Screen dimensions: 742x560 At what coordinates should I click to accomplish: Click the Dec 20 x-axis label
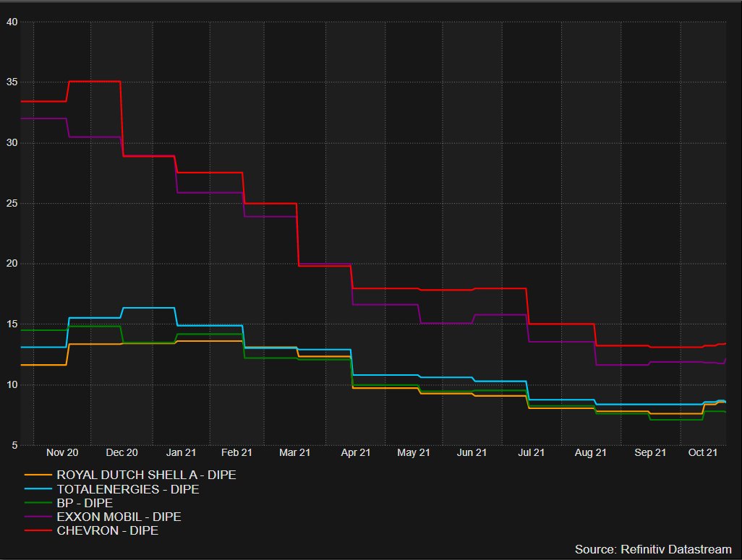click(121, 452)
